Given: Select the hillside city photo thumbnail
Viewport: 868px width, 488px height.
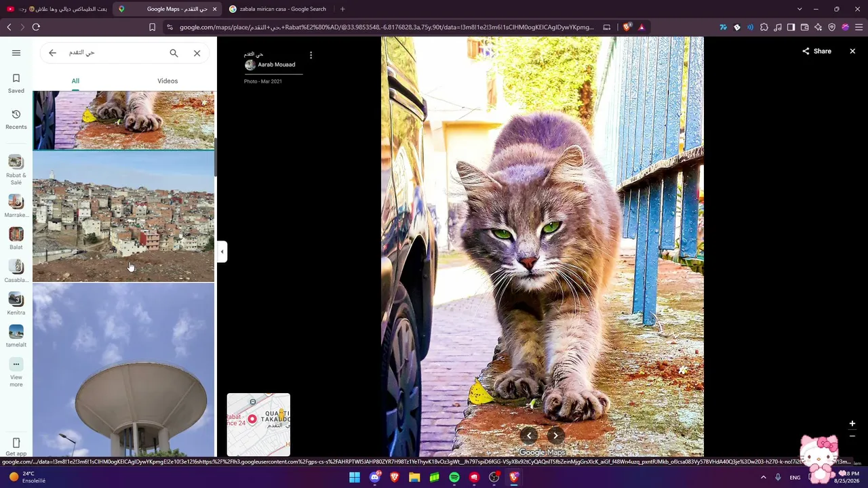Looking at the screenshot, I should [x=123, y=216].
